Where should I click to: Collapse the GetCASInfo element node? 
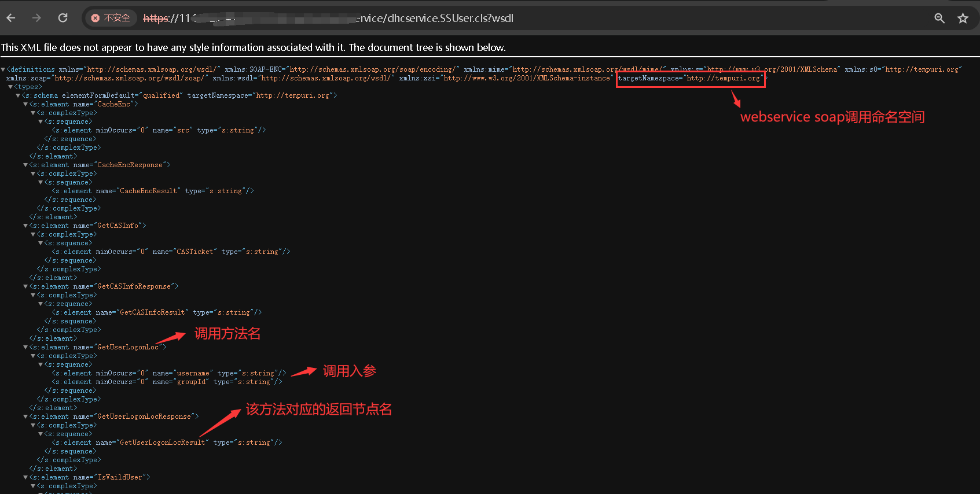tap(25, 226)
